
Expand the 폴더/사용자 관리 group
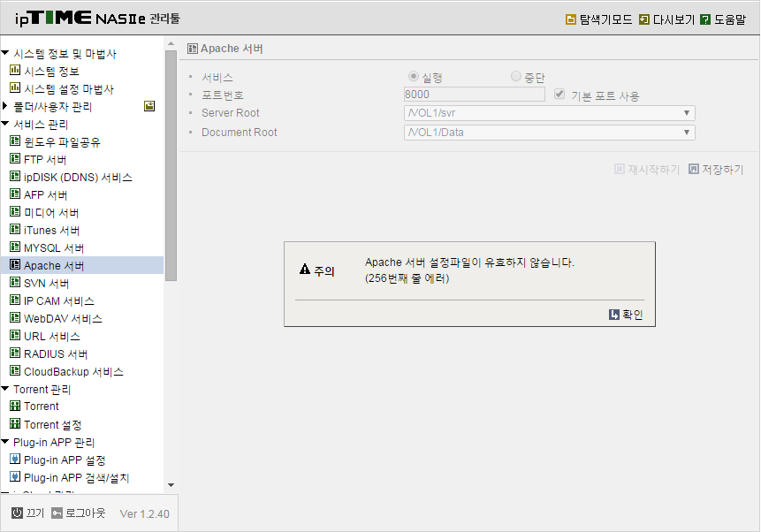pos(5,105)
